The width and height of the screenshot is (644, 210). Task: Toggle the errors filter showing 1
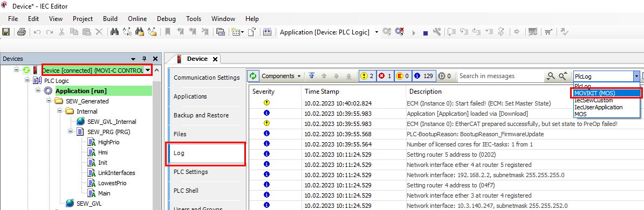(x=385, y=76)
